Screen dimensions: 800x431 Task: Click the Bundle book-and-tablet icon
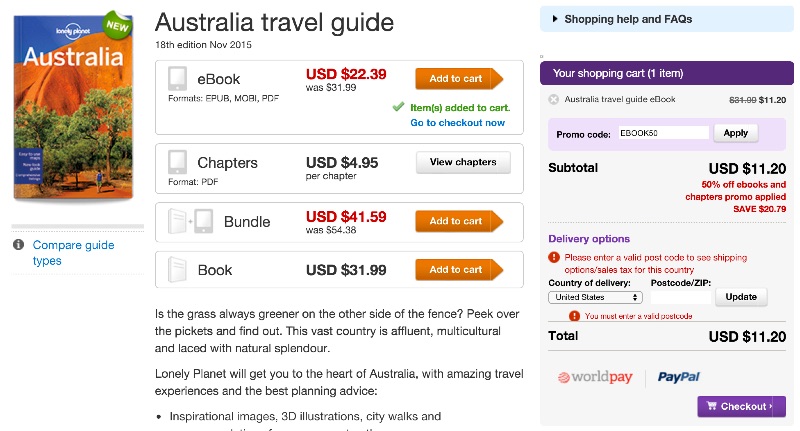tap(191, 221)
